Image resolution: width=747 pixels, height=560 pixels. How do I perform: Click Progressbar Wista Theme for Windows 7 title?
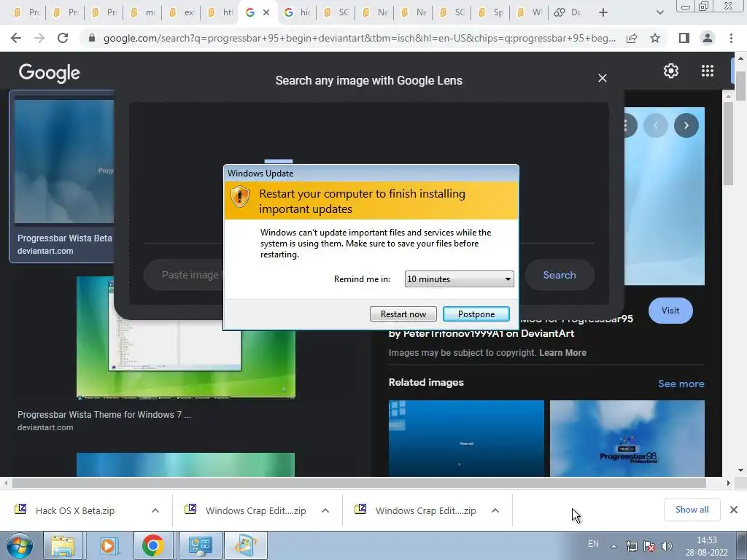click(x=104, y=415)
